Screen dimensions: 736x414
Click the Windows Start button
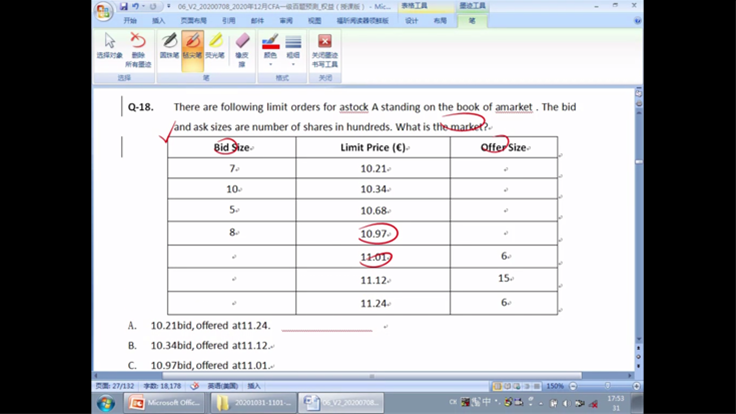click(104, 403)
